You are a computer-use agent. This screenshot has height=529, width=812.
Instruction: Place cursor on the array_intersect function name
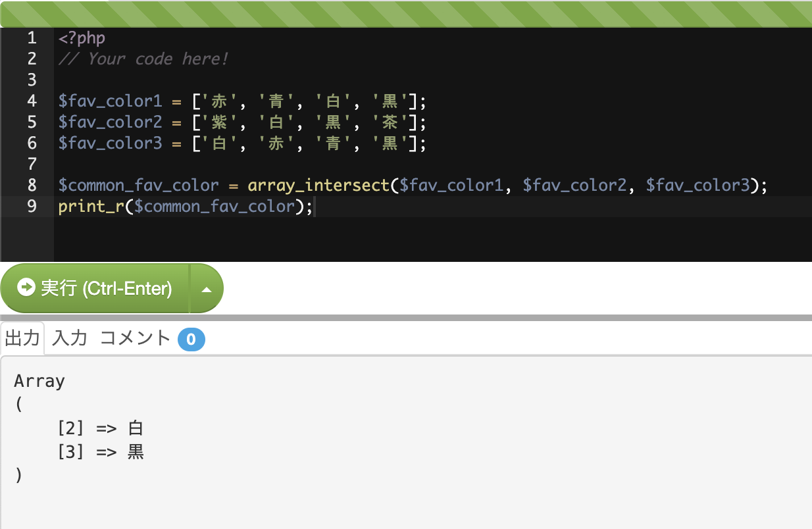318,186
